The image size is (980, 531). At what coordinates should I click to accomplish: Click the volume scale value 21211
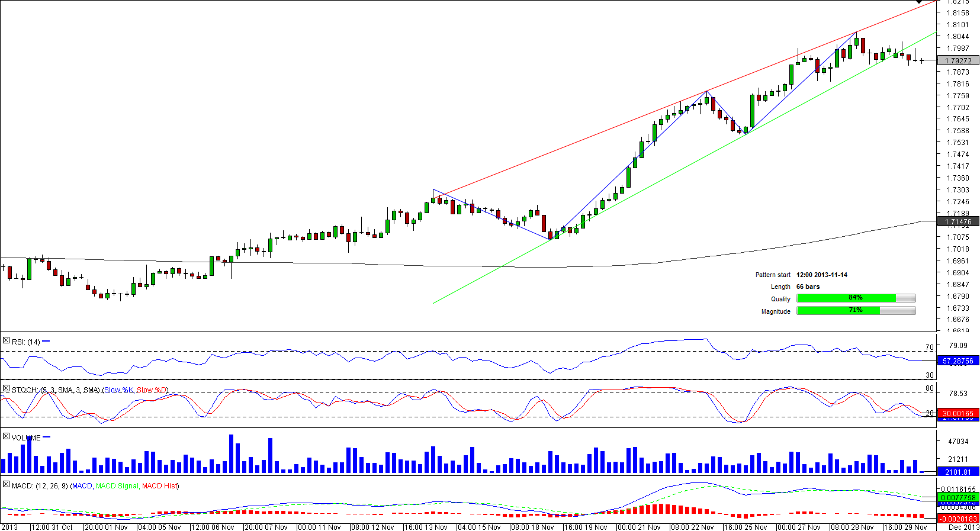tap(958, 459)
